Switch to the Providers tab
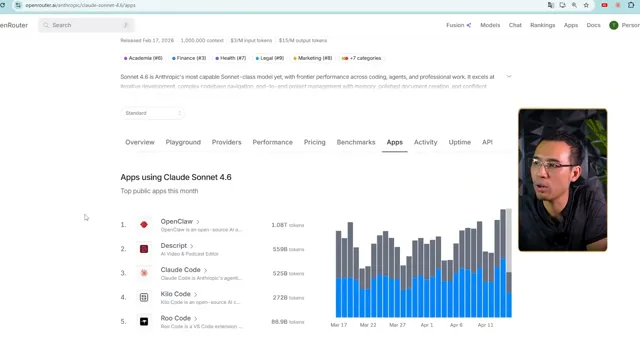The image size is (640, 360). (227, 142)
